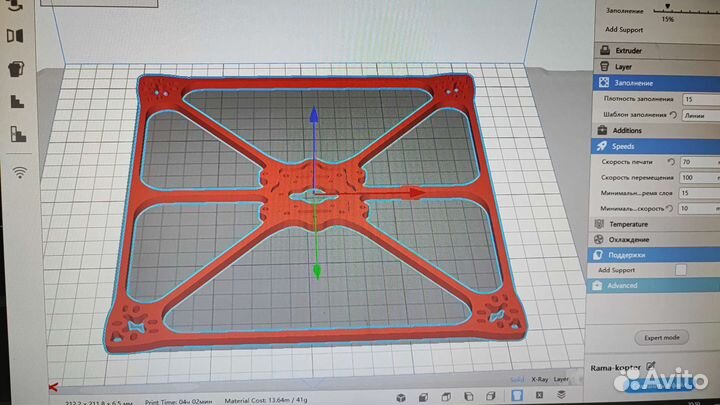Expand the Temperature section
This screenshot has height=405, width=720.
tap(655, 224)
